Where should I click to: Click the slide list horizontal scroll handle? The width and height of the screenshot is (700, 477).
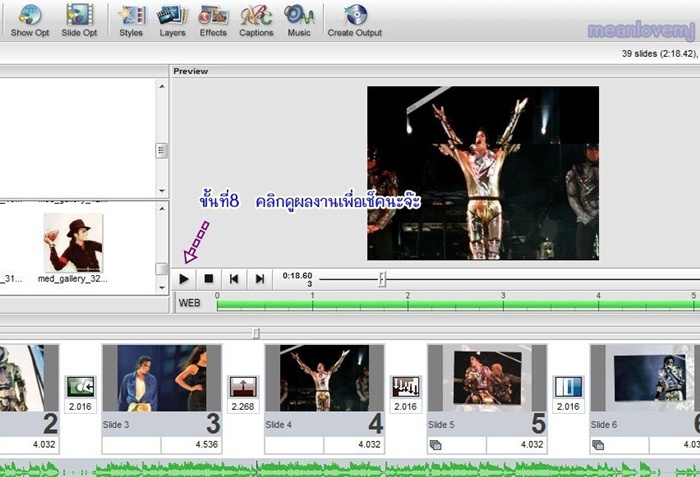[256, 333]
